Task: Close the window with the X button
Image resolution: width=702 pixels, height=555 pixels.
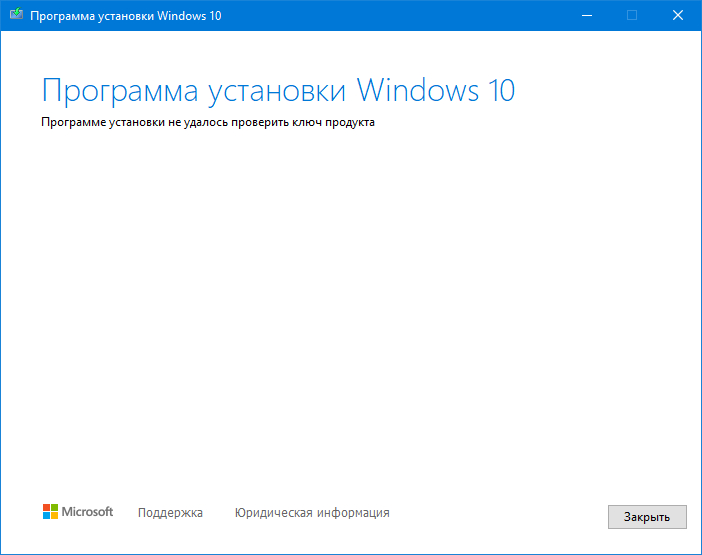Action: (x=678, y=16)
